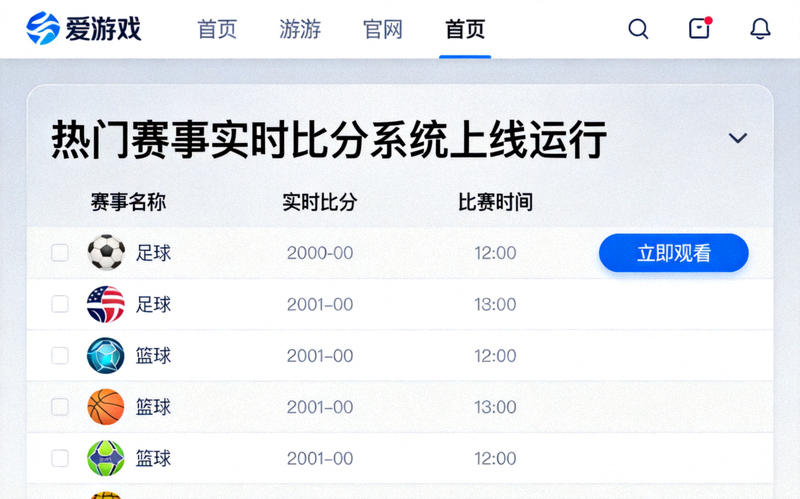This screenshot has width=800, height=499.
Task: Tick checkbox beside green ball 篮球 row
Action: pos(60,458)
